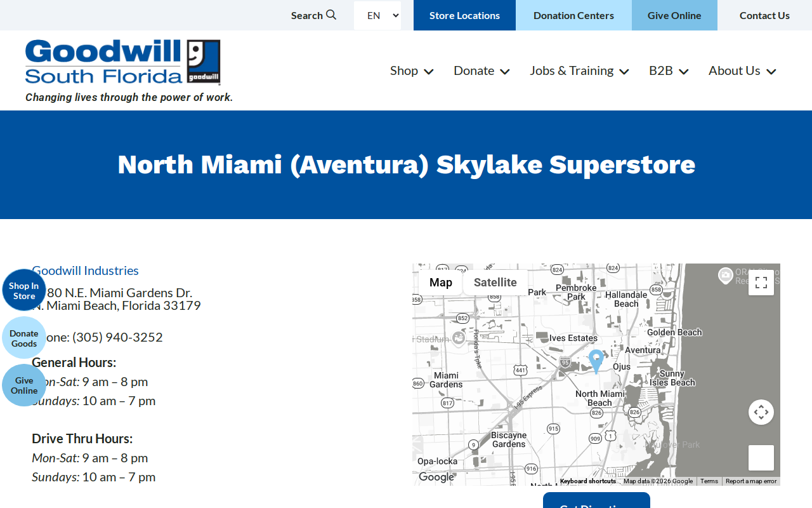Expand the Donate chevron arrow
The width and height of the screenshot is (812, 508).
(505, 72)
